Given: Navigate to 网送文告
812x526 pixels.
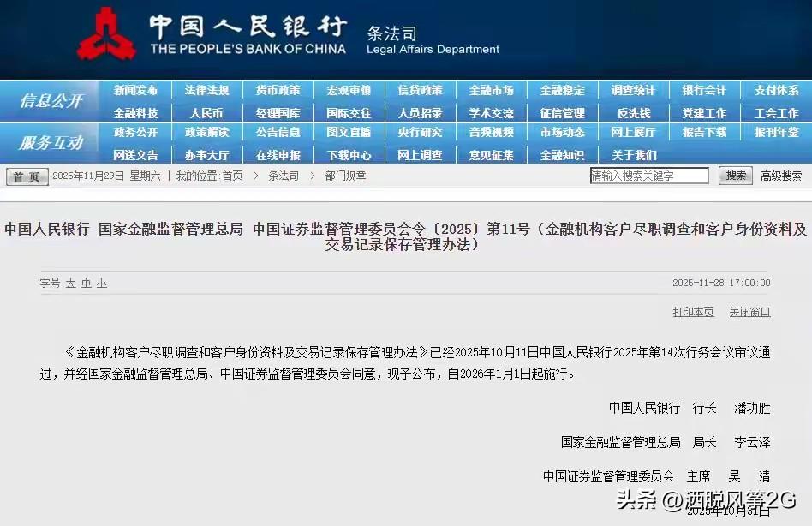Looking at the screenshot, I should point(135,155).
